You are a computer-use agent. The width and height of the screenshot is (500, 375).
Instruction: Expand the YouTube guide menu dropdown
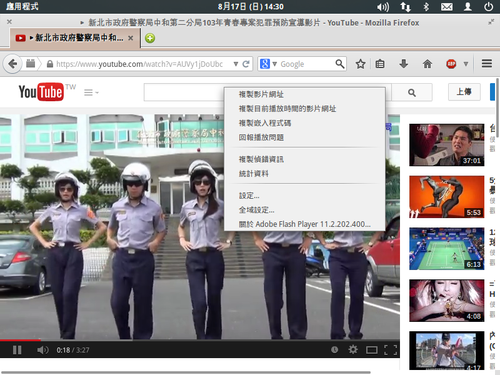pos(91,92)
